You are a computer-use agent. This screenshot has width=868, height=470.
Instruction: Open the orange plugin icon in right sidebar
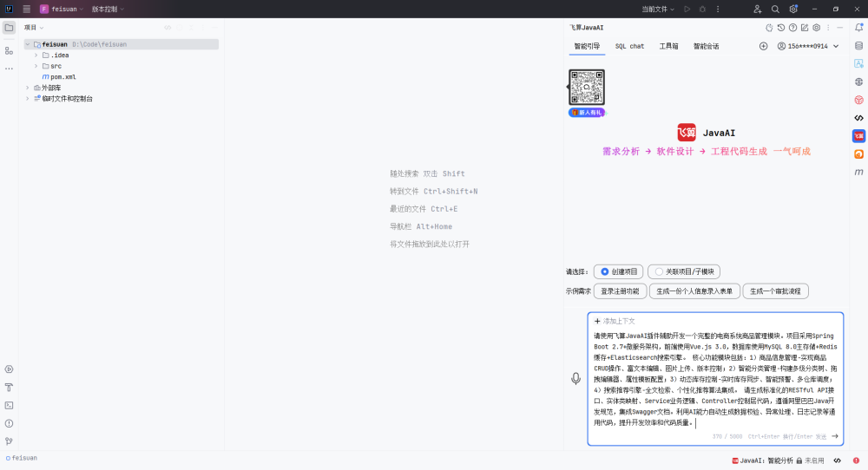858,154
